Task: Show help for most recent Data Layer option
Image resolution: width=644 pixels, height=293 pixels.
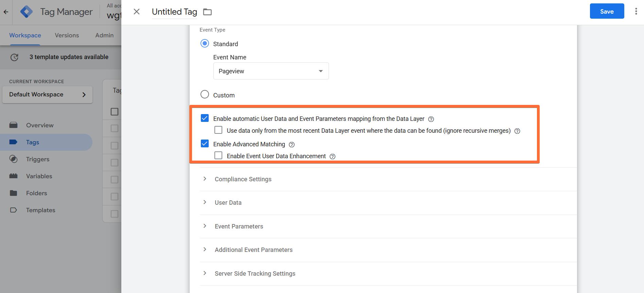Action: (x=517, y=131)
